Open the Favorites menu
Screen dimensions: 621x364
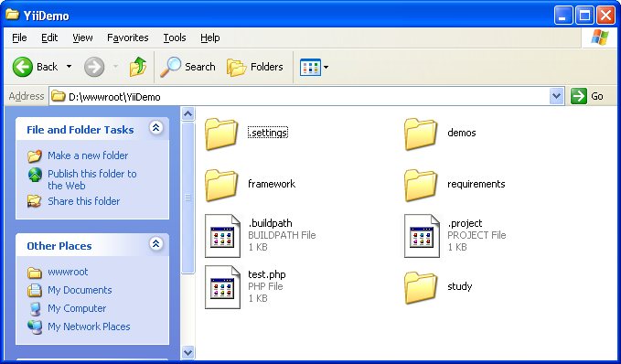coord(127,37)
